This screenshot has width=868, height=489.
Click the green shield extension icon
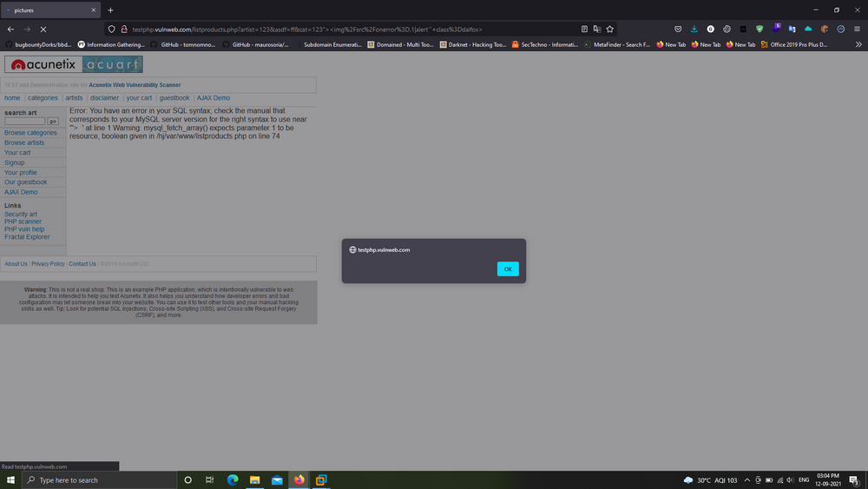coord(759,30)
